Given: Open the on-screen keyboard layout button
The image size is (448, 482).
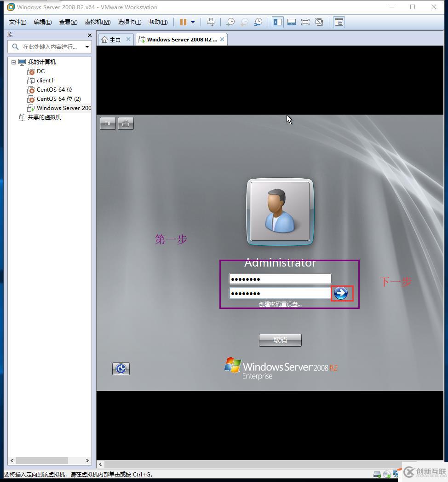Looking at the screenshot, I should [x=126, y=123].
